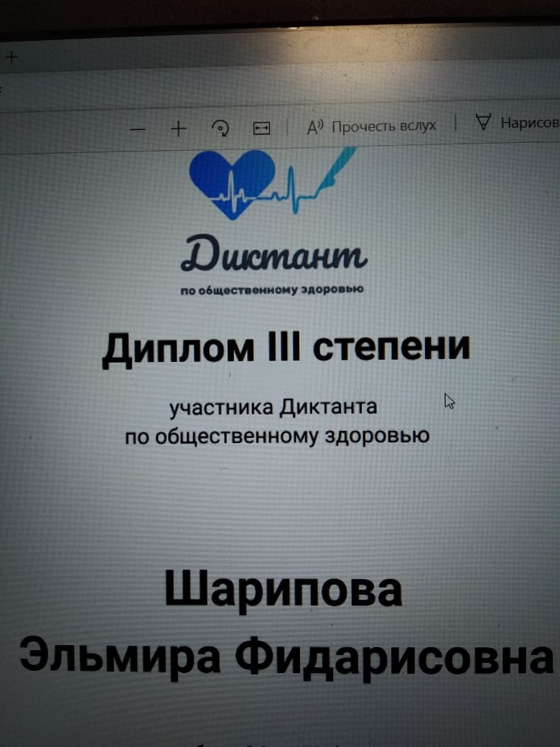Start 'Прочесть вслух' read aloud

(x=372, y=126)
